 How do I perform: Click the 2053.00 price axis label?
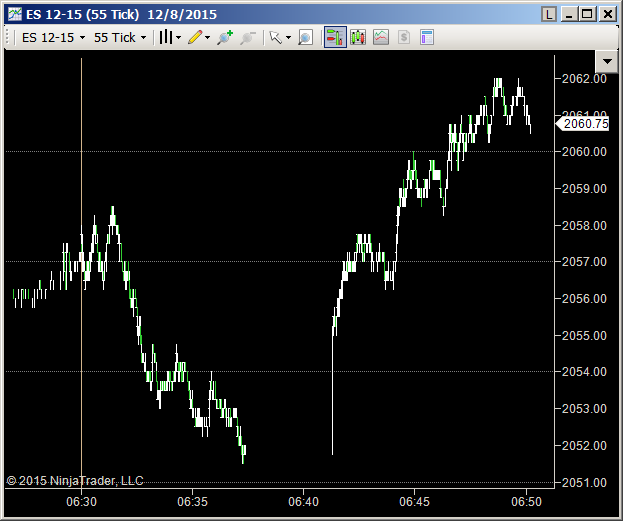tap(584, 409)
